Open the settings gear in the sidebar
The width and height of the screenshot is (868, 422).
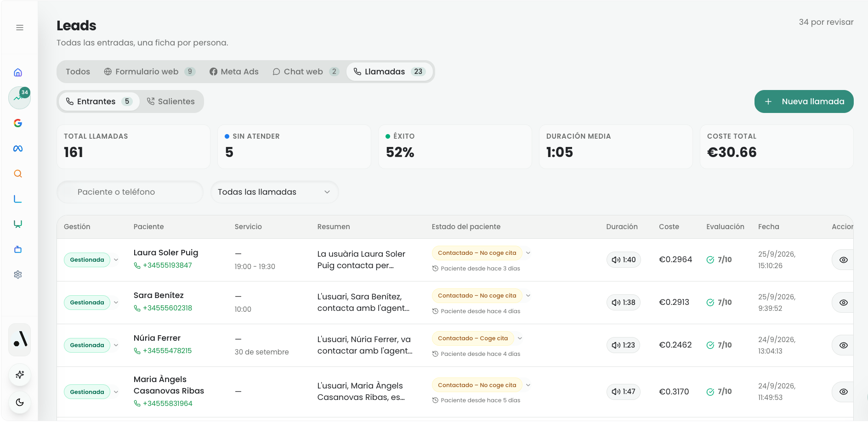(x=18, y=275)
